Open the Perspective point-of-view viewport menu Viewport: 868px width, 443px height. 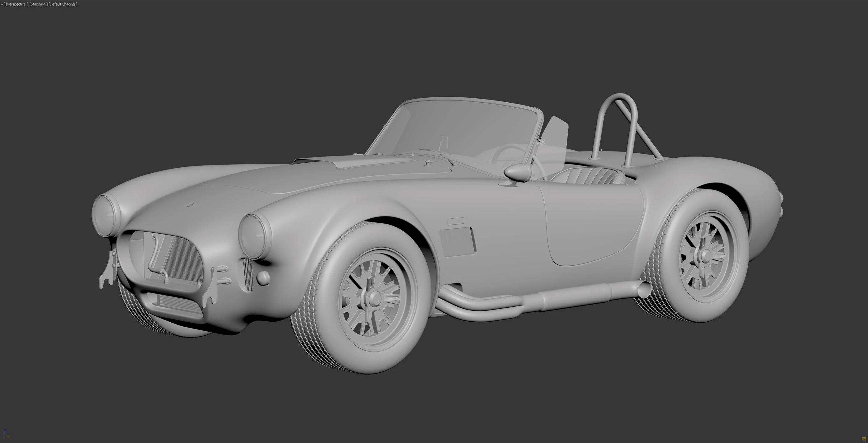pyautogui.click(x=16, y=4)
